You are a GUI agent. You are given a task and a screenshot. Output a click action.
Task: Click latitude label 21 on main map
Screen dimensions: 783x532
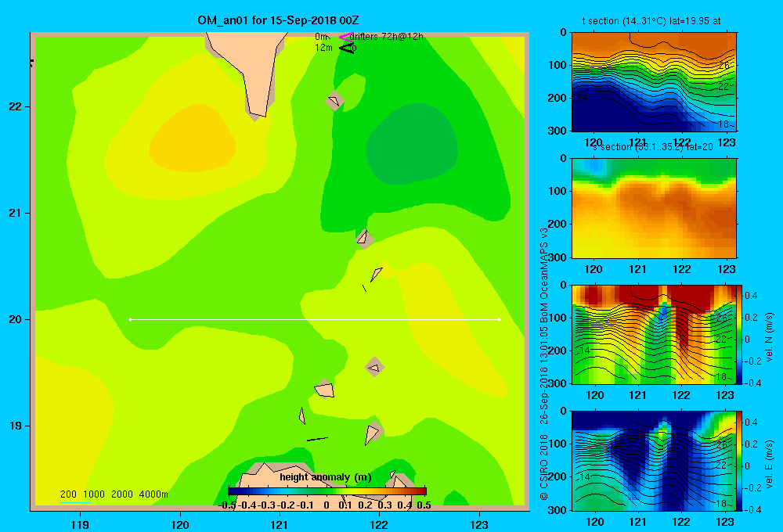point(15,213)
